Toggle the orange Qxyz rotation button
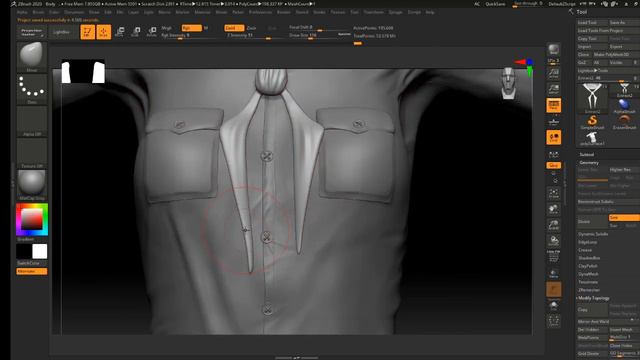 pyautogui.click(x=553, y=165)
